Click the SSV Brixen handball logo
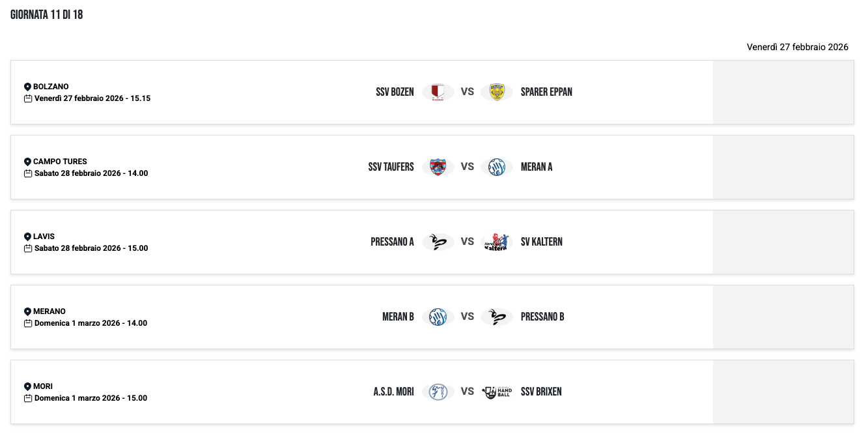The width and height of the screenshot is (868, 445). (x=497, y=392)
